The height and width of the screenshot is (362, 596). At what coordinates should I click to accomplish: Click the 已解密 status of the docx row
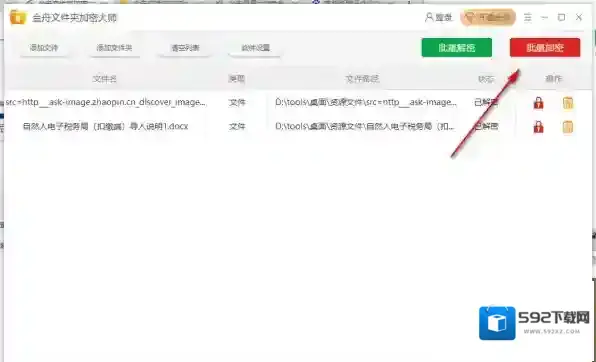(486, 126)
